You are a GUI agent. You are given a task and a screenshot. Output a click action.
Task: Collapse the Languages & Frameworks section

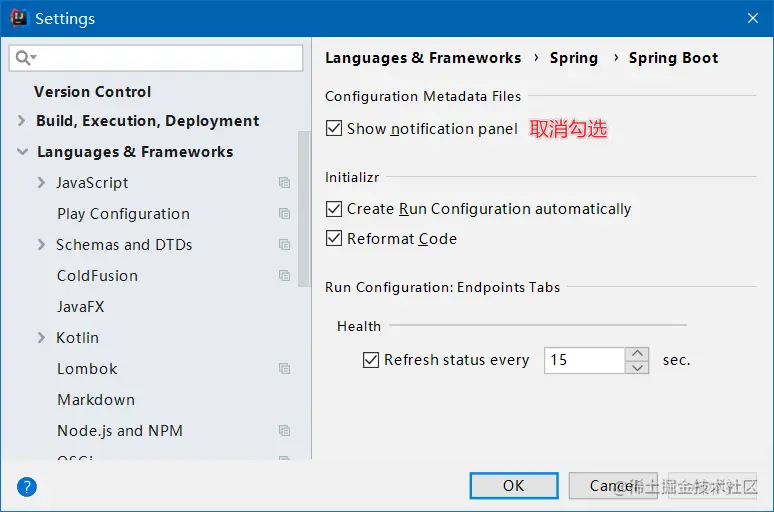pos(22,152)
